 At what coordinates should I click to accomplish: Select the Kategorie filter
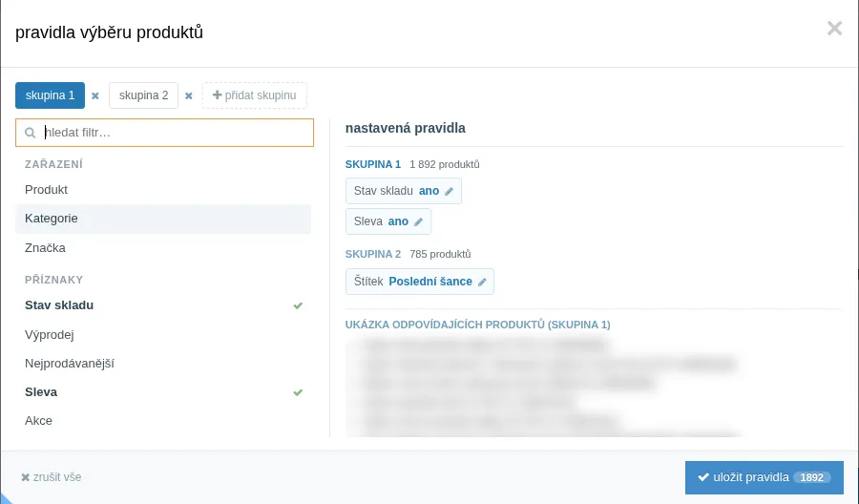click(x=163, y=219)
